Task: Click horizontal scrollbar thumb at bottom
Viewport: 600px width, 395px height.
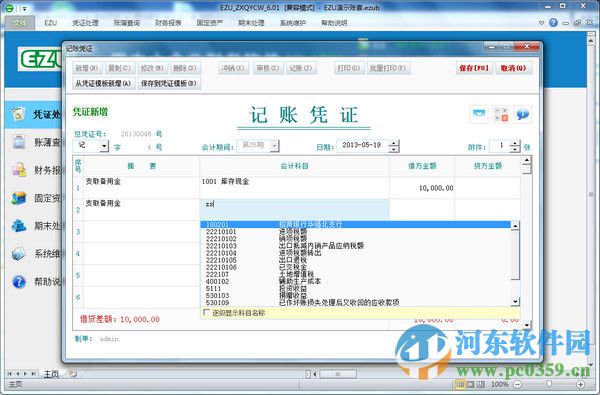Action: click(x=338, y=374)
